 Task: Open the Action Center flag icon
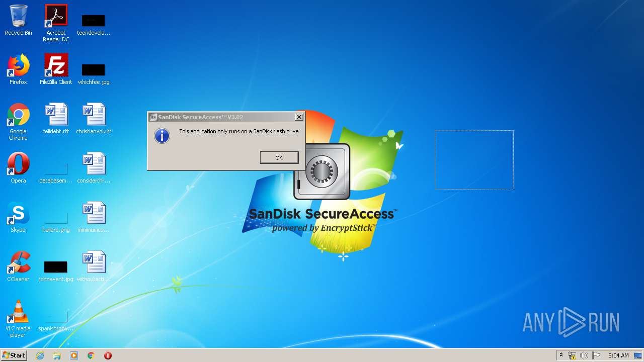point(596,355)
